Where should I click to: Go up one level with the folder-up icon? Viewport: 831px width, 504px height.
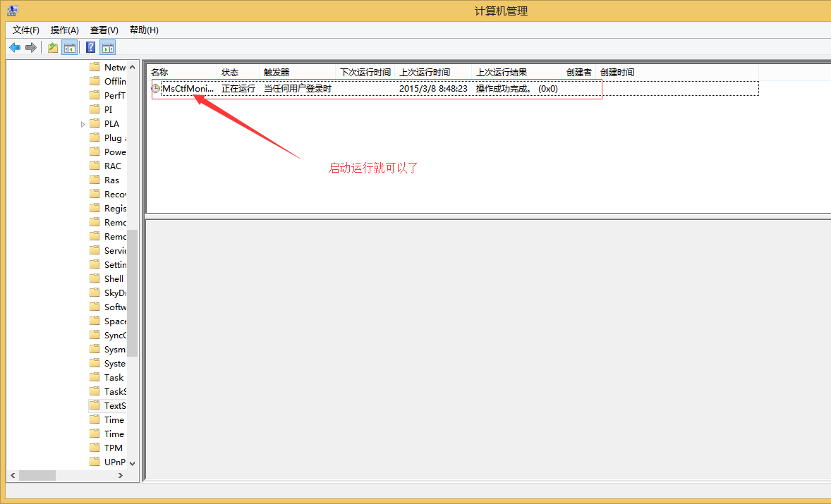pyautogui.click(x=53, y=48)
